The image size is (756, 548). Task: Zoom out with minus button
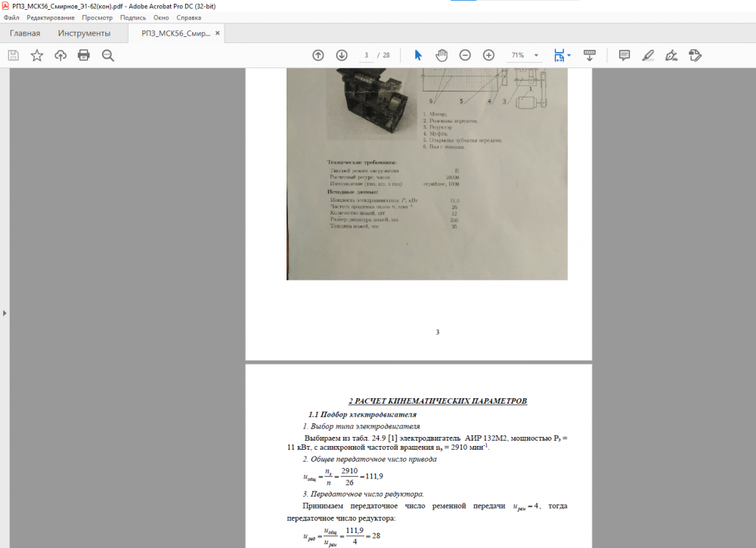[x=465, y=55]
